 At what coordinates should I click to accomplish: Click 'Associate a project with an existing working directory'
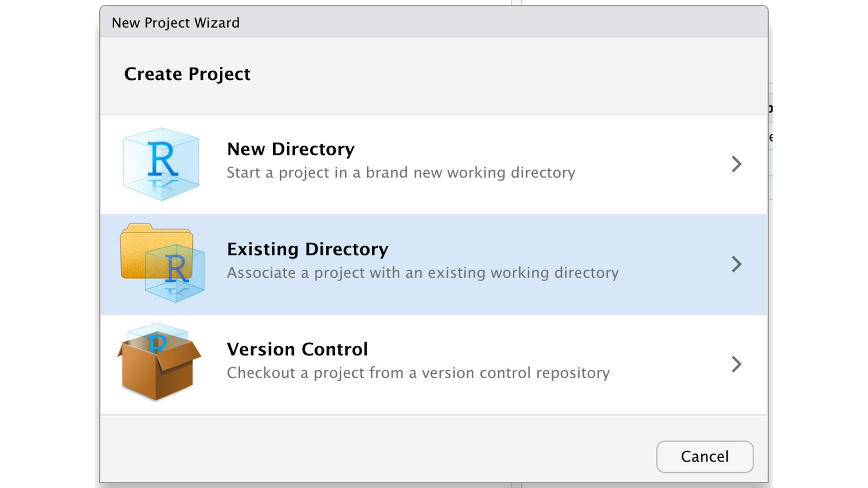pos(423,273)
